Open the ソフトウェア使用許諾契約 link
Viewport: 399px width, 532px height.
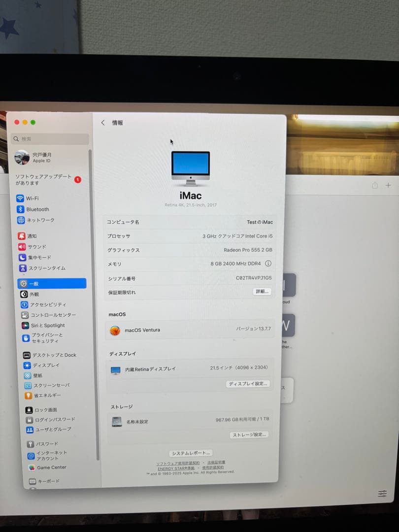pyautogui.click(x=178, y=463)
